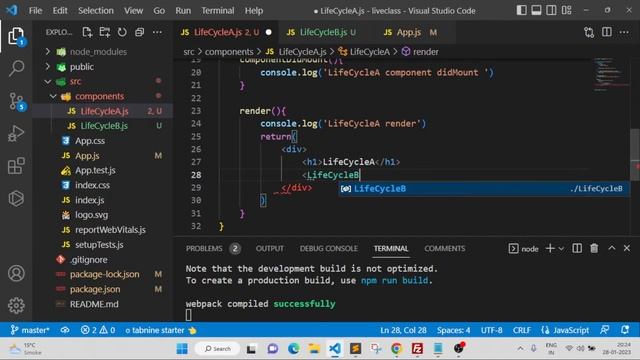The height and width of the screenshot is (360, 640).
Task: Synchronize changes cloud icon in status bar
Action: tap(65, 330)
